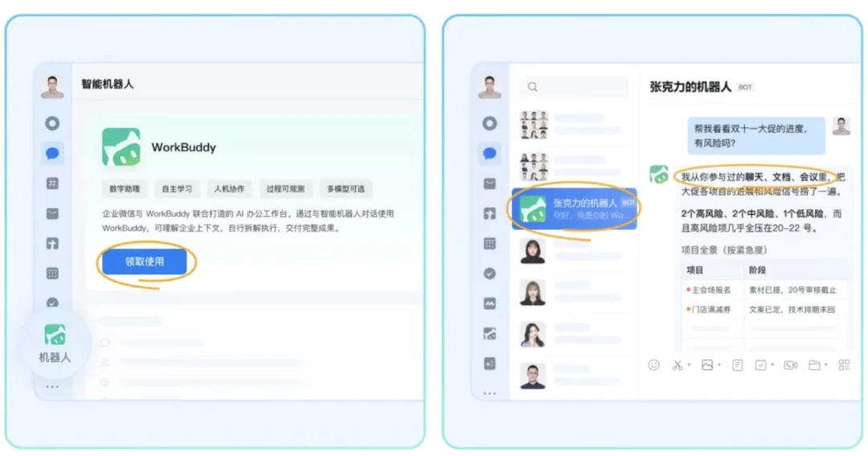This screenshot has height=456, width=868.
Task: Open the Calendar icon in the left-panel sidebar
Action: (52, 273)
